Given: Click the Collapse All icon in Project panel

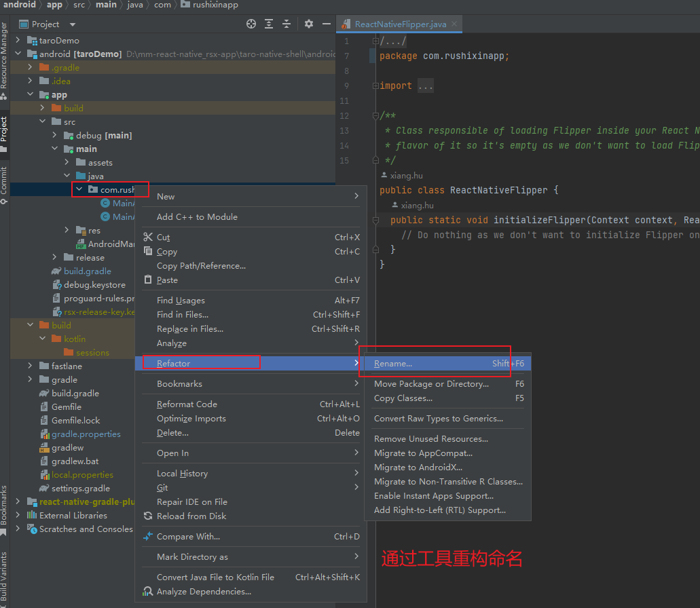Looking at the screenshot, I should click(x=287, y=24).
